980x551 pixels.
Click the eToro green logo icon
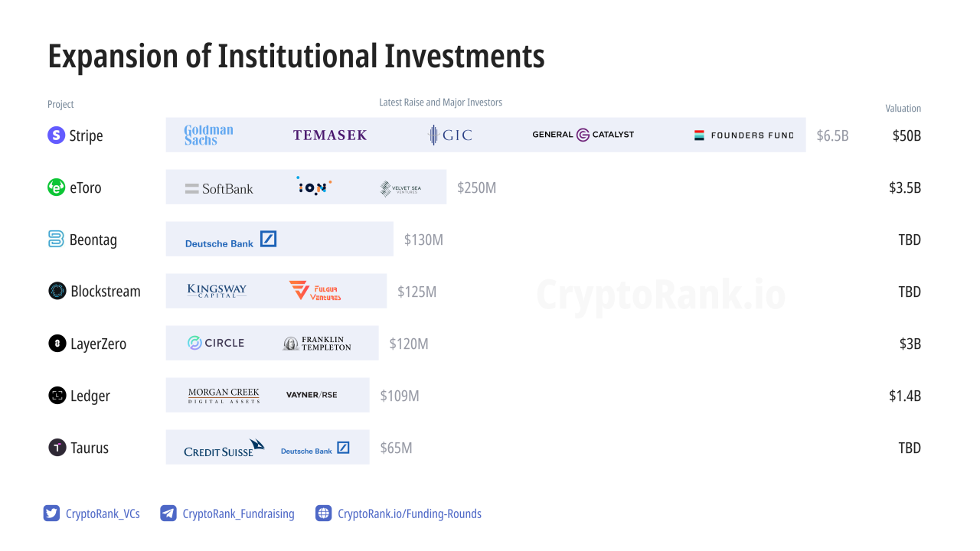[57, 187]
